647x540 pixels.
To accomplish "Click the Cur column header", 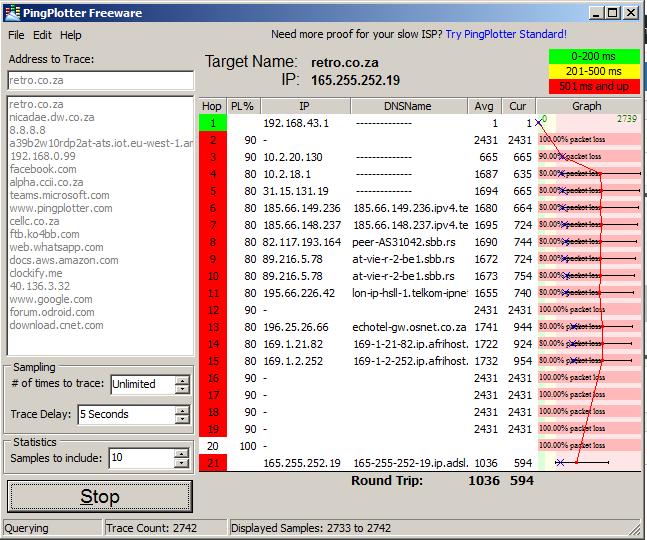I will 518,106.
